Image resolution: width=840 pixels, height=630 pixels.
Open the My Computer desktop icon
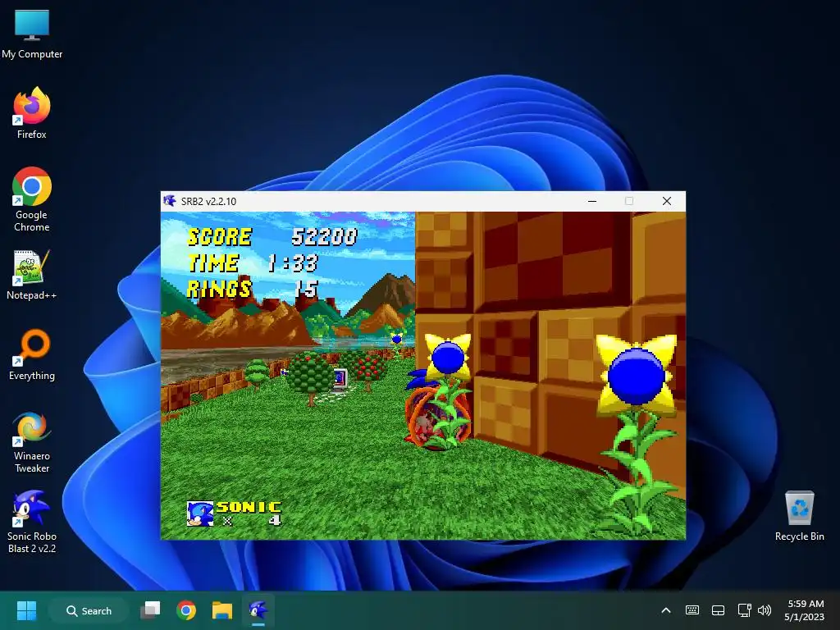pos(32,34)
